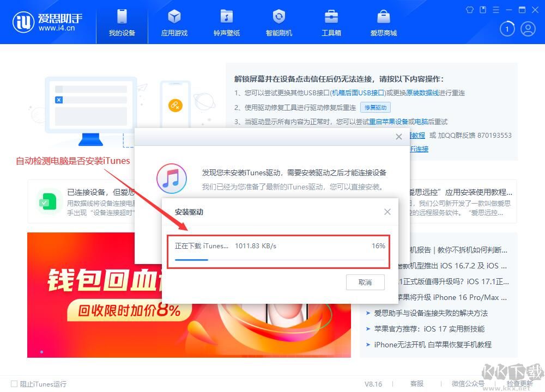Image resolution: width=545 pixels, height=392 pixels.
Task: Visit 爱思商城 store tab
Action: (383, 22)
